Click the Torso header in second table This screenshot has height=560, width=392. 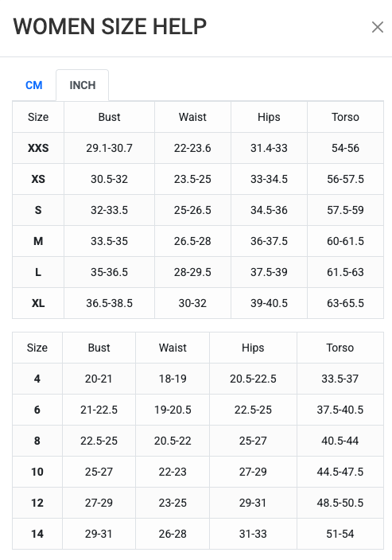pos(340,348)
